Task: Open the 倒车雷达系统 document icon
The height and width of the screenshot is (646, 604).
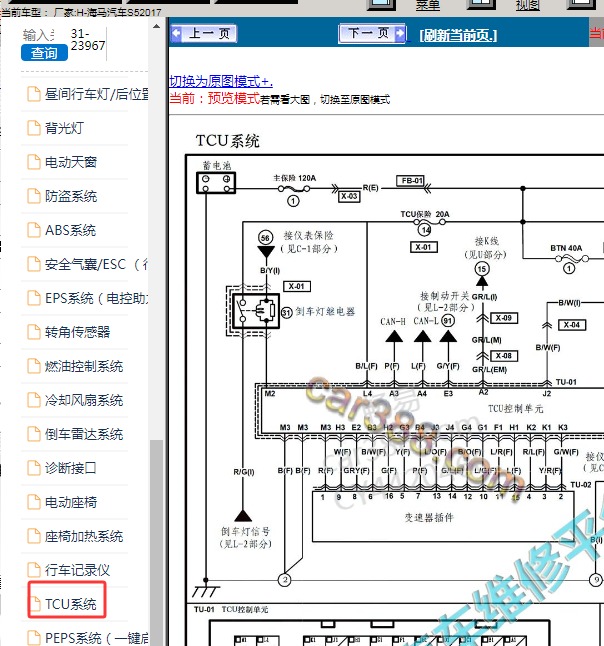Action: pyautogui.click(x=34, y=434)
